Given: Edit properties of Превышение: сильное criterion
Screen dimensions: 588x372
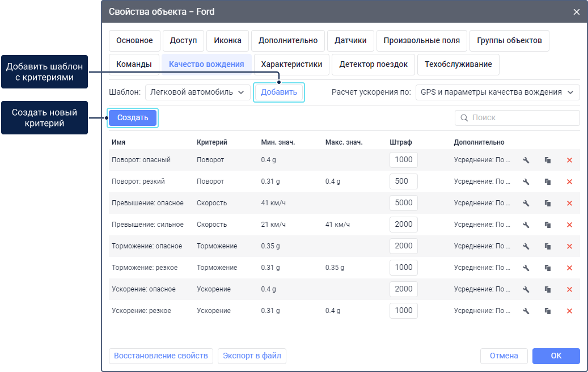Looking at the screenshot, I should click(526, 225).
